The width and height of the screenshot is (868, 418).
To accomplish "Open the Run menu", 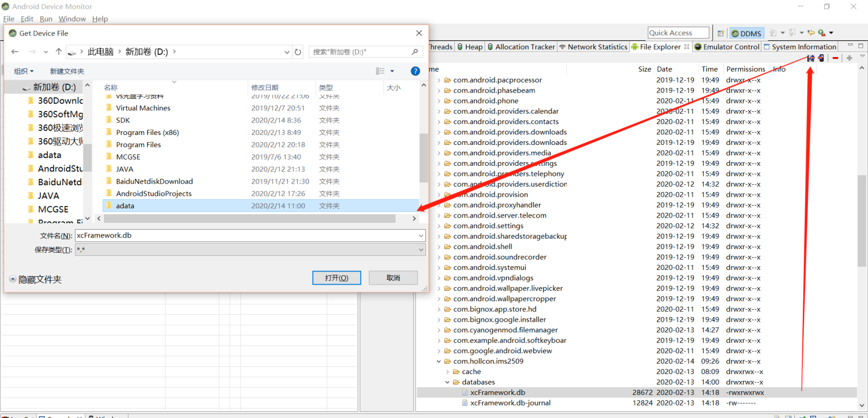I will (x=46, y=19).
